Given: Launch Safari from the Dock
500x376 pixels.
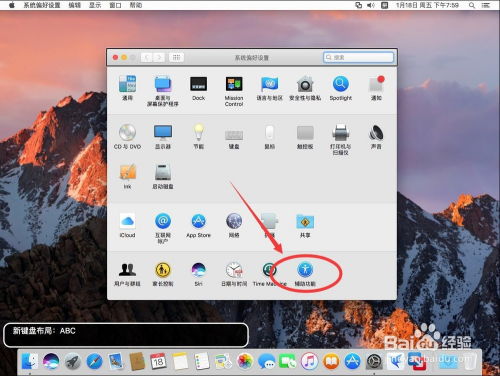Looking at the screenshot, I should click(x=95, y=361).
